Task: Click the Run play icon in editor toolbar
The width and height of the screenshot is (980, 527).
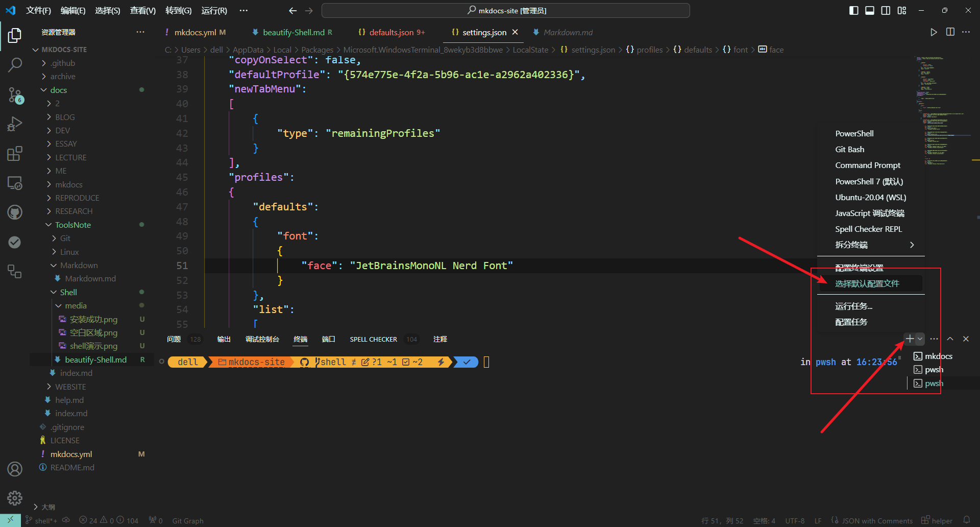Action: [x=934, y=32]
